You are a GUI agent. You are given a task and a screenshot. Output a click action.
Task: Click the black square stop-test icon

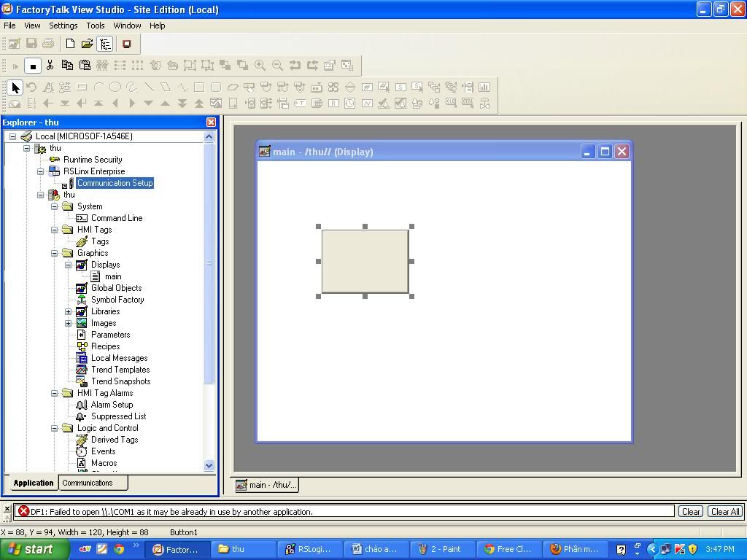click(x=33, y=66)
